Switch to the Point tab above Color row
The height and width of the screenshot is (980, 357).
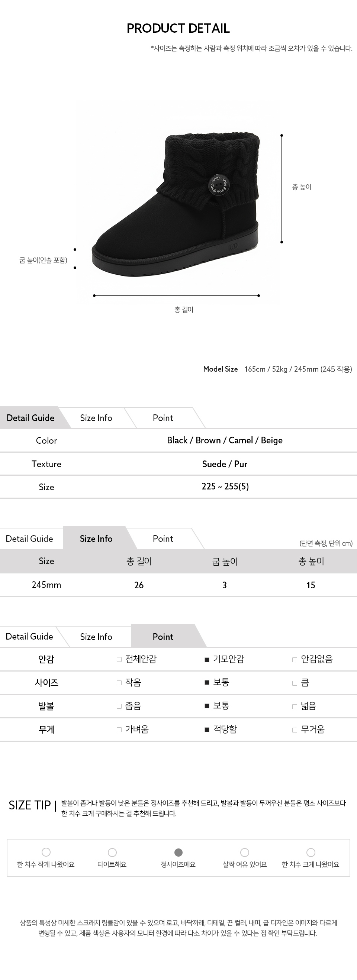click(163, 418)
